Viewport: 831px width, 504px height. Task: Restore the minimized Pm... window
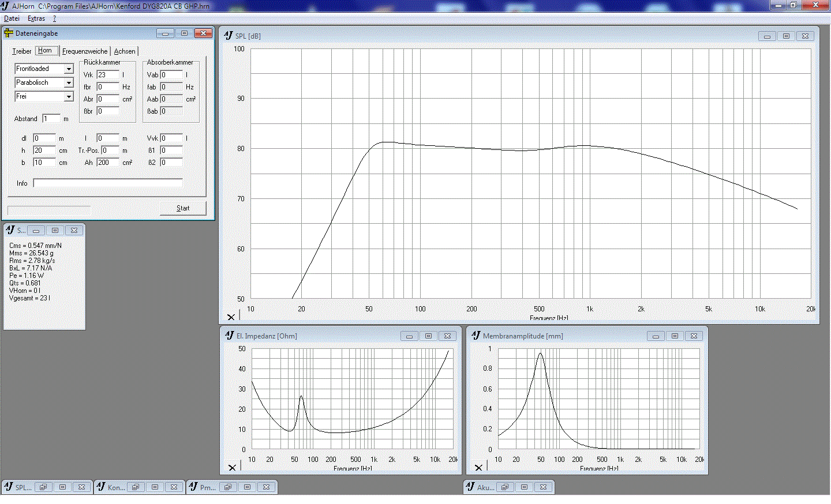click(x=228, y=487)
